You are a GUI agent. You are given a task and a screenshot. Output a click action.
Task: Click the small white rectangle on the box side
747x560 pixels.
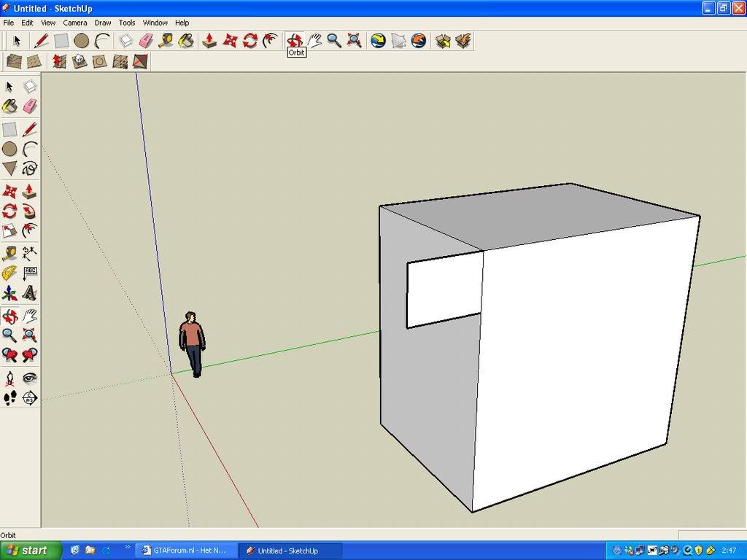coord(444,289)
